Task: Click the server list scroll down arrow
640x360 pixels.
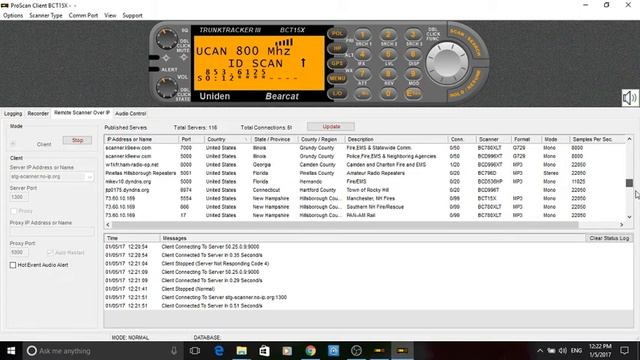Action: 629,217
